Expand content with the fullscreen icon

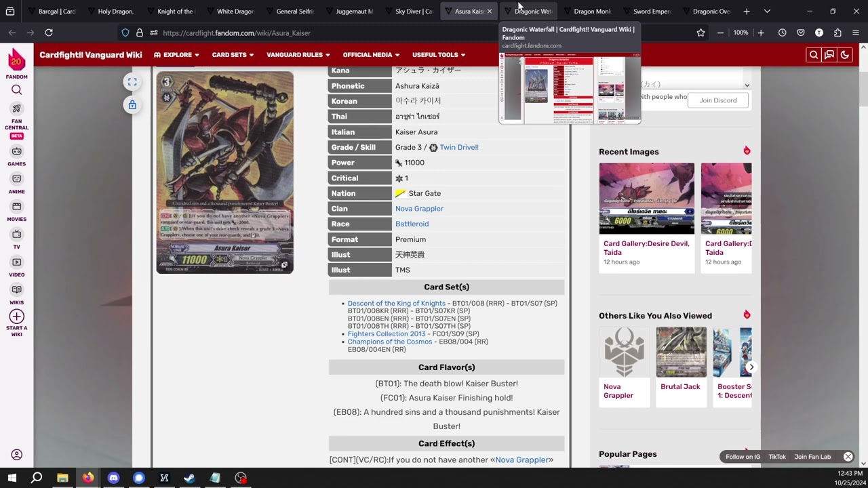132,82
